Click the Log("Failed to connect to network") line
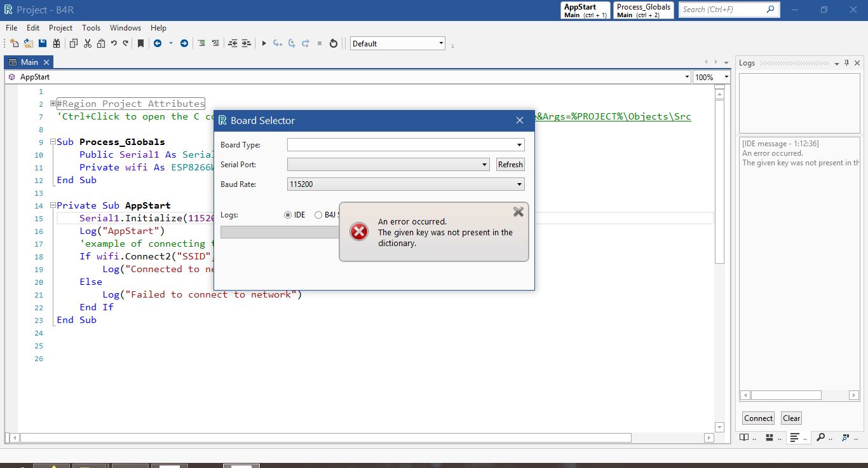 [x=202, y=294]
